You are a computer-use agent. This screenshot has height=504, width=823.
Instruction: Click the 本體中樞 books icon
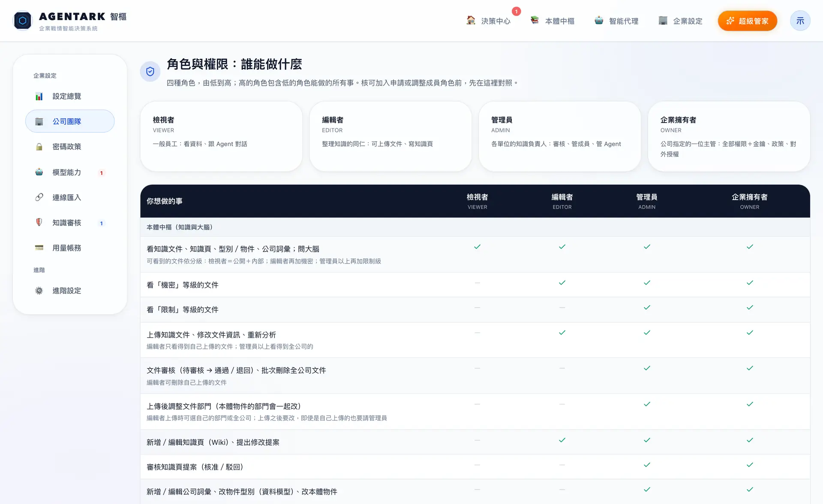pyautogui.click(x=535, y=21)
